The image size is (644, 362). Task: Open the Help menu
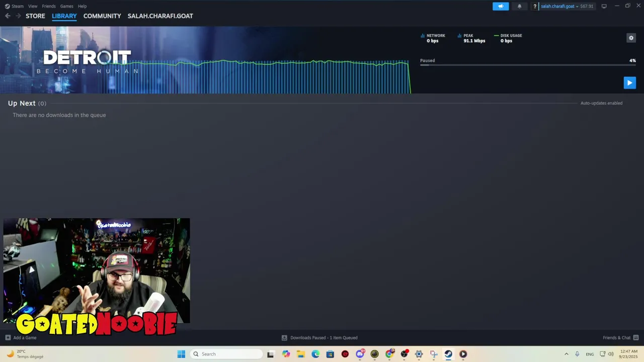point(83,6)
